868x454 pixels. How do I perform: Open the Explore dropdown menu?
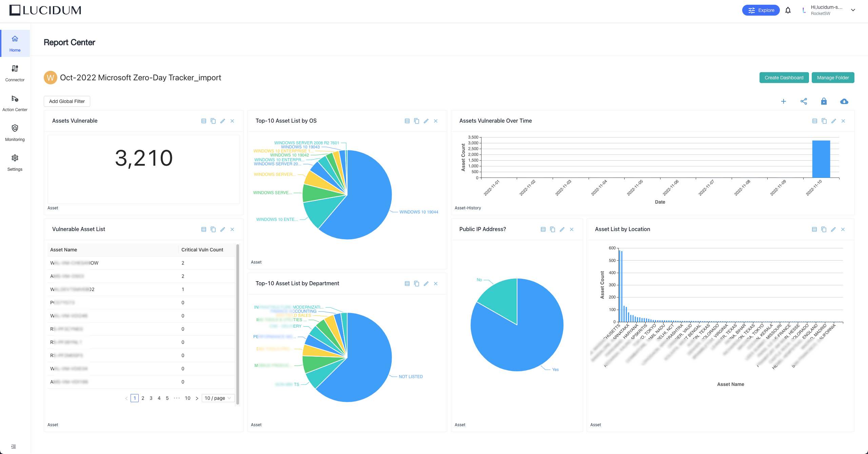[761, 10]
